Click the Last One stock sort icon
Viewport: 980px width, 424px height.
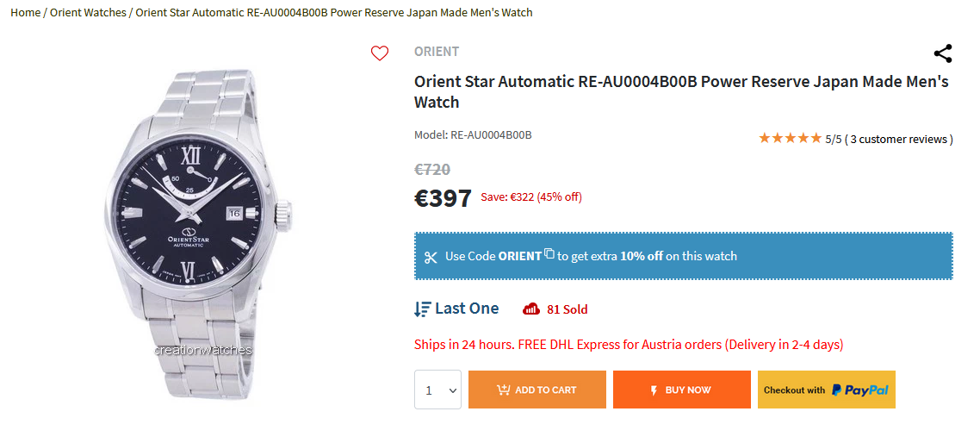422,309
